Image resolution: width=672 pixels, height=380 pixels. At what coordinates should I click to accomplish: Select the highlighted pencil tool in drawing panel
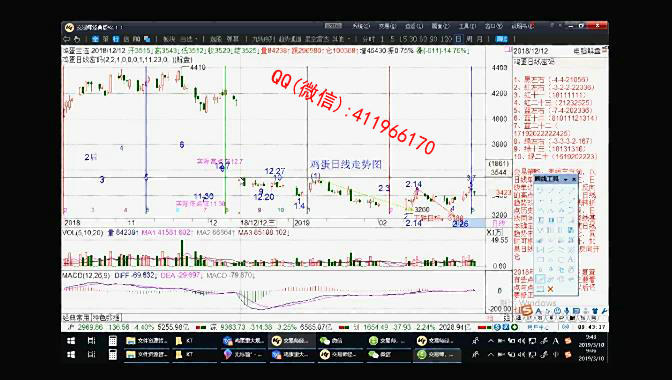(x=540, y=279)
